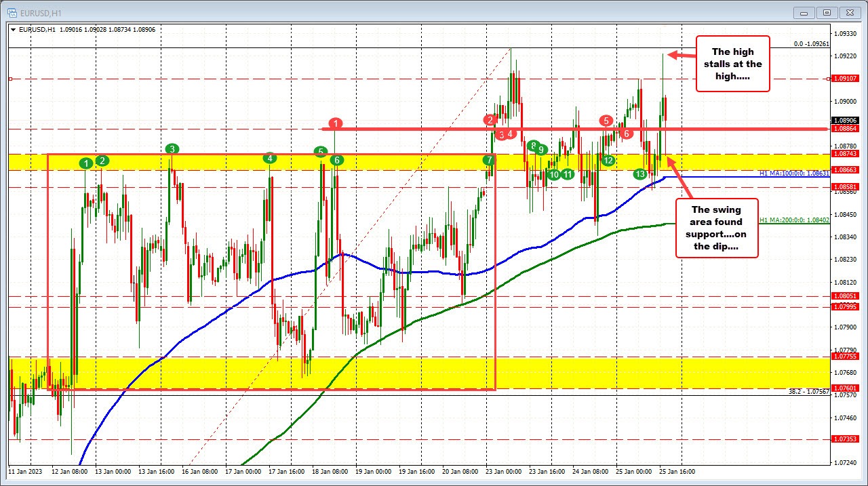The image size is (868, 486).
Task: Select the 'swing area found support' text box
Action: (717, 227)
